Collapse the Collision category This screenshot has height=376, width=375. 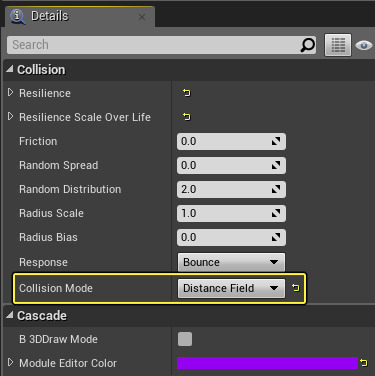(10, 69)
